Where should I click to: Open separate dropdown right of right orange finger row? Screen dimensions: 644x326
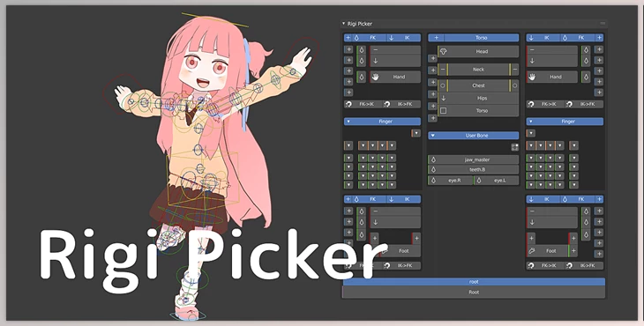click(x=573, y=145)
